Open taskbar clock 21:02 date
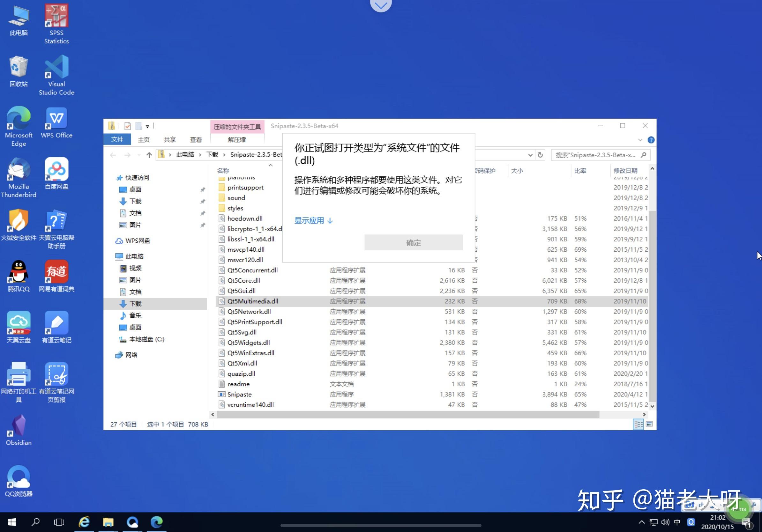Viewport: 762px width, 532px height. tap(717, 522)
